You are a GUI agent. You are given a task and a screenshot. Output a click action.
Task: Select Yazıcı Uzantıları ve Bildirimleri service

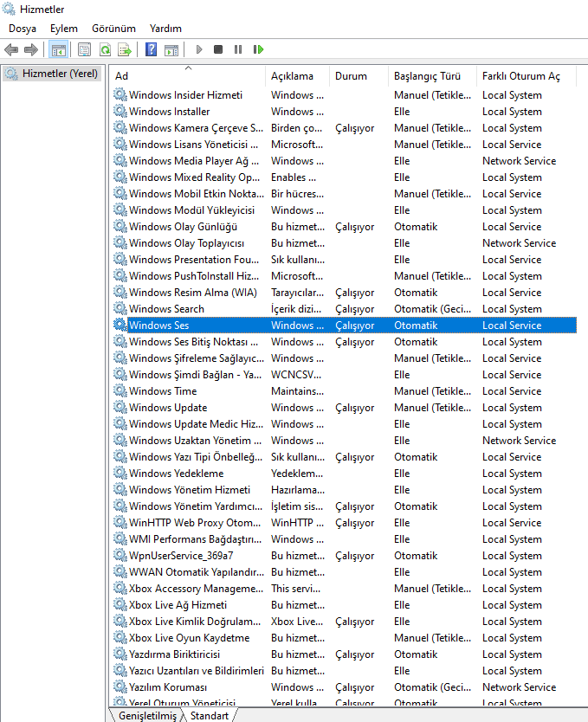(197, 671)
